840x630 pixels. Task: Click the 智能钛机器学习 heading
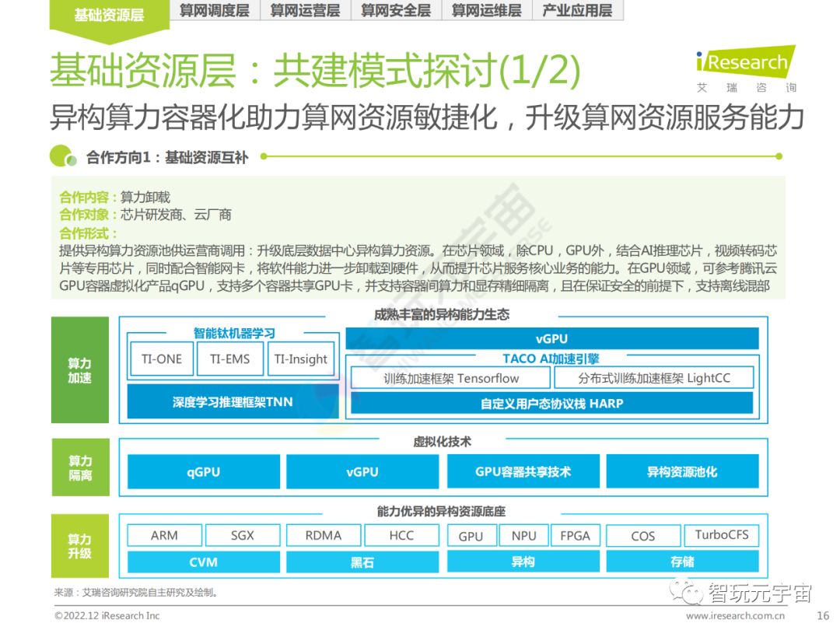pyautogui.click(x=234, y=333)
